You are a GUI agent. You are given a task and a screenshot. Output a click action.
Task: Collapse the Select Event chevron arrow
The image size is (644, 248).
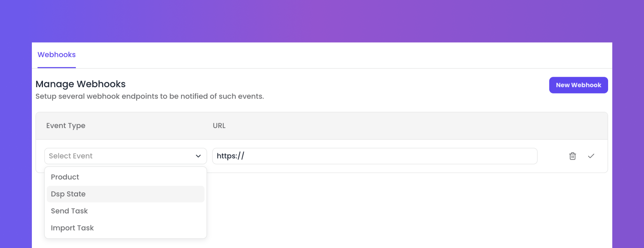coord(198,156)
